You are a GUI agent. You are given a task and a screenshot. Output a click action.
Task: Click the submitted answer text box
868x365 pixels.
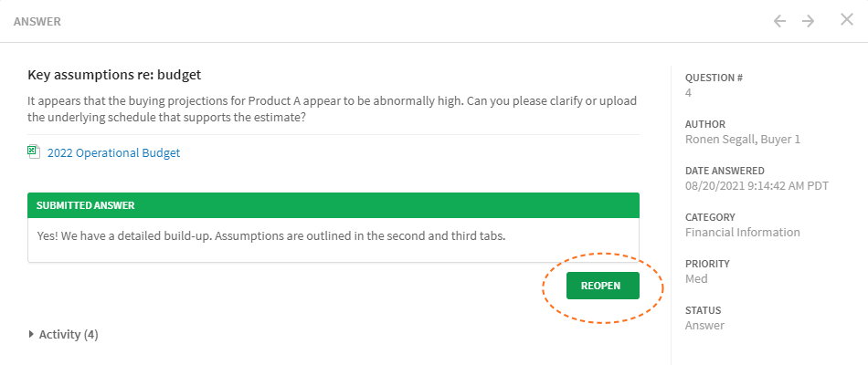coord(333,240)
